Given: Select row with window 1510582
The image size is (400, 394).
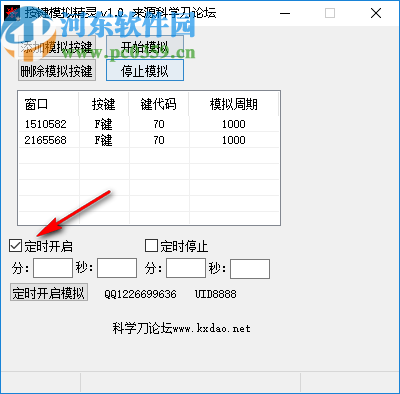Looking at the screenshot, I should (x=149, y=124).
